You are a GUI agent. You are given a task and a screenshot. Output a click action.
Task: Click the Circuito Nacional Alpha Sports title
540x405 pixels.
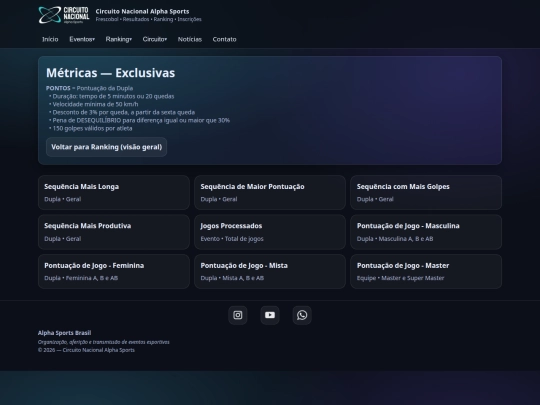pos(142,11)
